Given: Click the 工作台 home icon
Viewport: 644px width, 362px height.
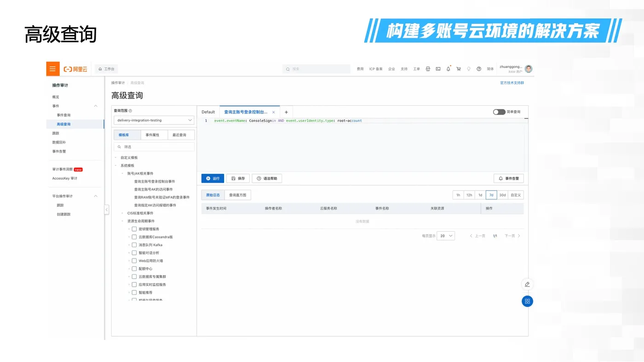Looking at the screenshot, I should coord(100,69).
